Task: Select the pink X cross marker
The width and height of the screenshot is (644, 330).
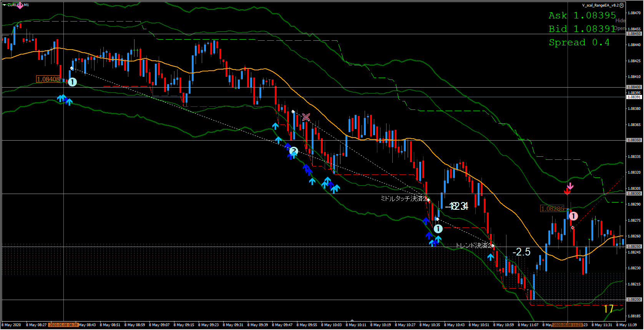Action: (x=306, y=117)
